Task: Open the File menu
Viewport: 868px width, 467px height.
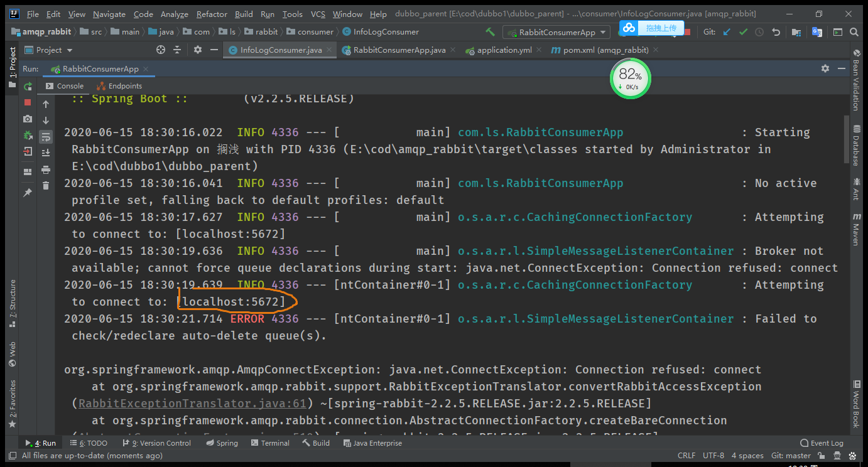Action: pos(33,14)
